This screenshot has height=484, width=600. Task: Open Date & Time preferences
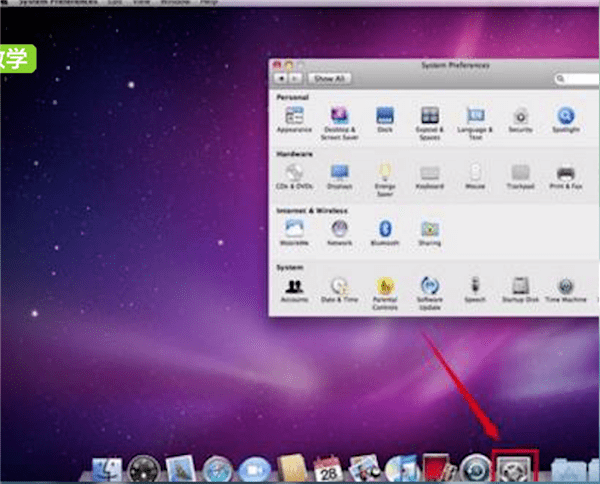click(x=339, y=289)
